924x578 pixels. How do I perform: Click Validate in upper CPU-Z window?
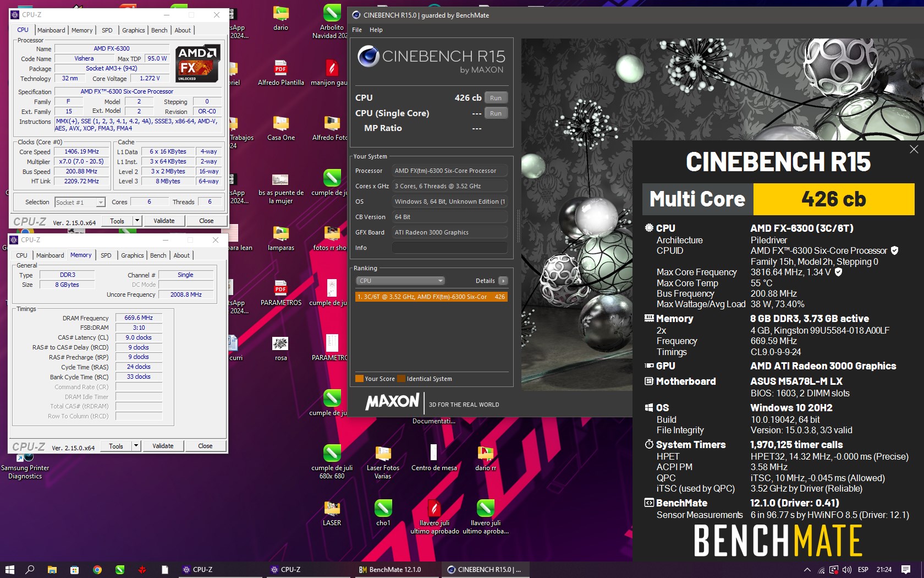point(164,221)
